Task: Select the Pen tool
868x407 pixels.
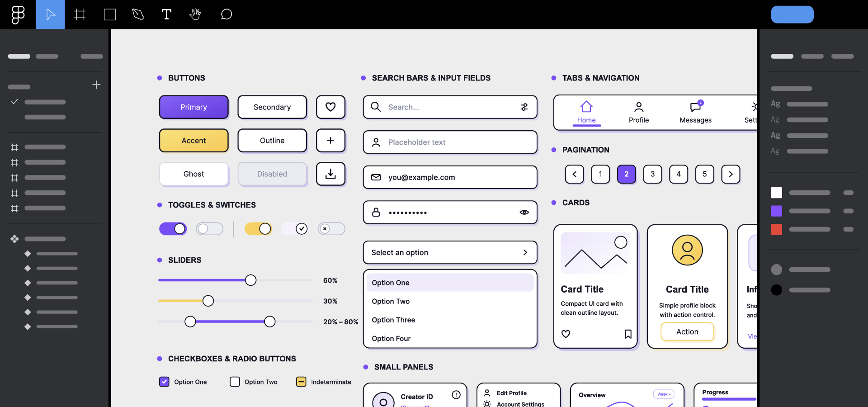Action: (x=138, y=14)
